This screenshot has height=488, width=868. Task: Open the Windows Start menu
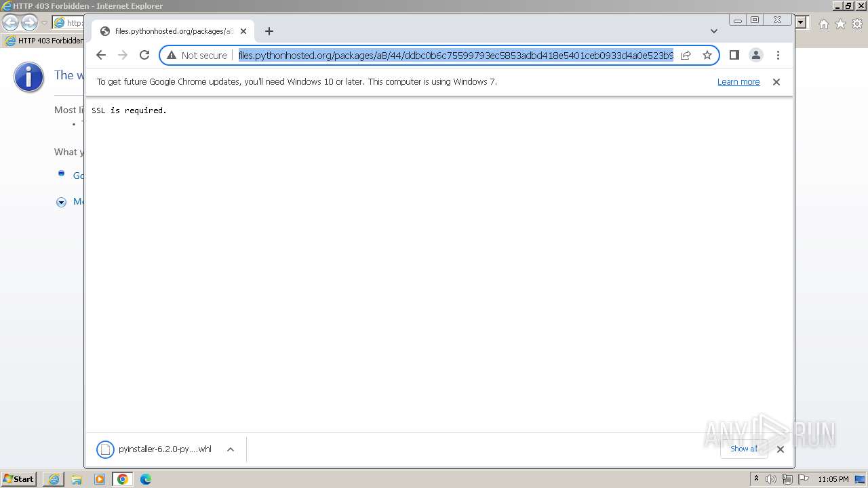pyautogui.click(x=18, y=479)
